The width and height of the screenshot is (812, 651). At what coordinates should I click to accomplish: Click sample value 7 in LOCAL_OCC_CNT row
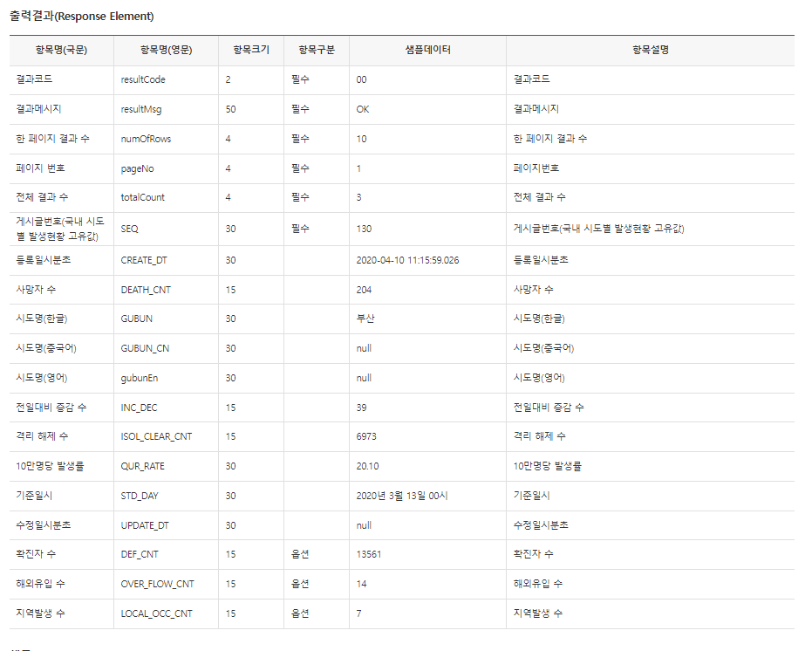(x=358, y=613)
